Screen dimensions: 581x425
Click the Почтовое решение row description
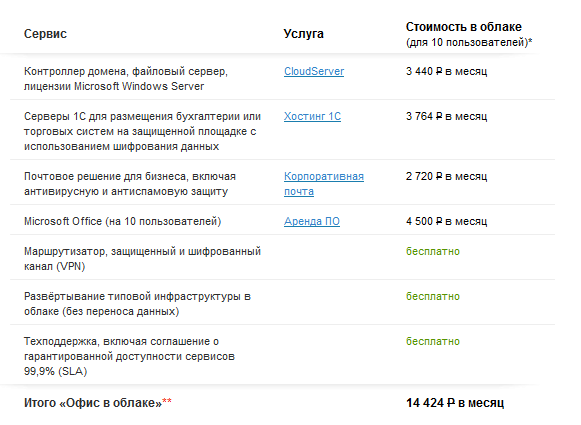tap(130, 184)
